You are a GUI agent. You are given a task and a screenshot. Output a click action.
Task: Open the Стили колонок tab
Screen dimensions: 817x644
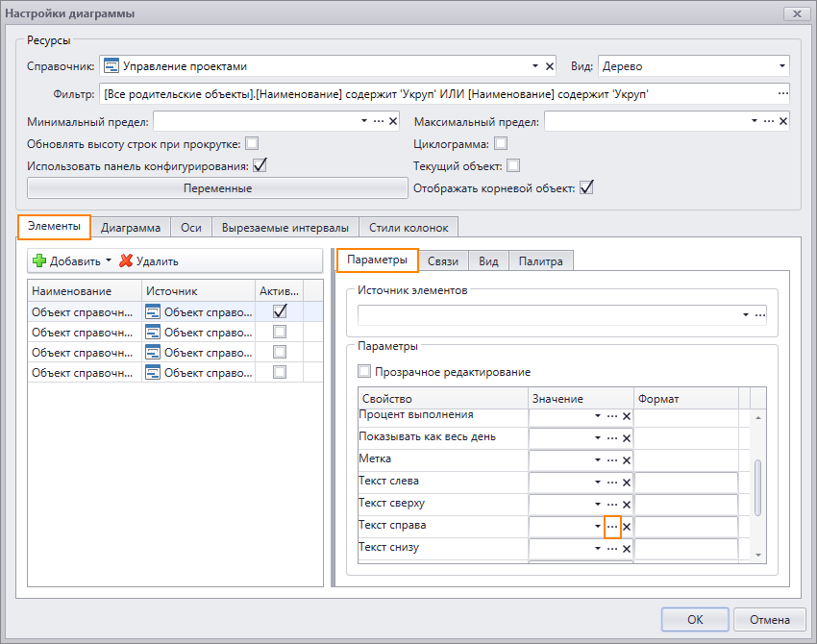(x=408, y=228)
